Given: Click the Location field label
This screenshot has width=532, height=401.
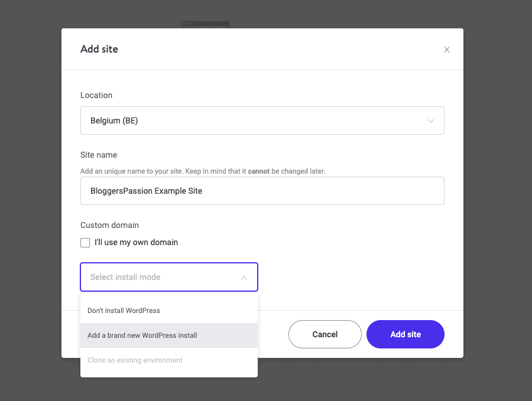Looking at the screenshot, I should point(96,95).
